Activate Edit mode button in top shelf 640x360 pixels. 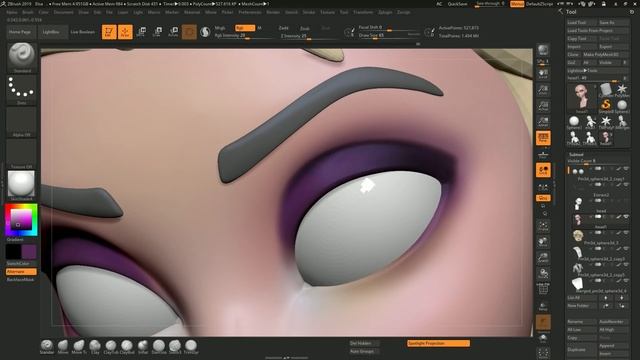(109, 32)
